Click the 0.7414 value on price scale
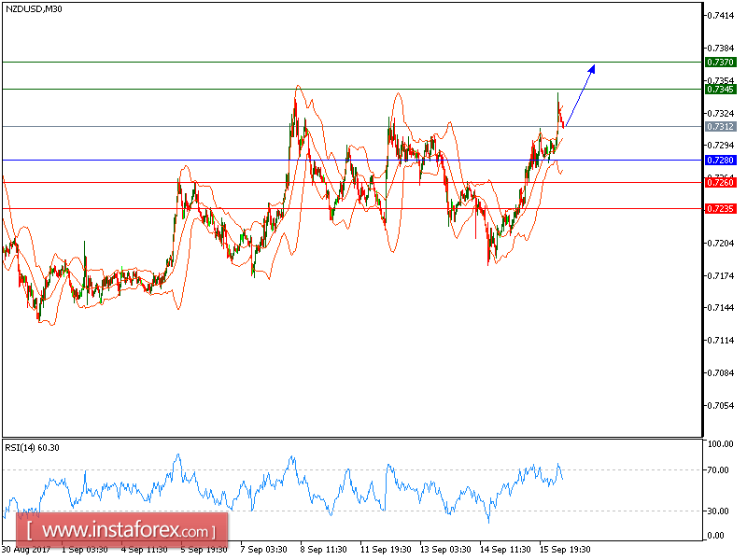Screen dimensions: 747x560 click(718, 13)
